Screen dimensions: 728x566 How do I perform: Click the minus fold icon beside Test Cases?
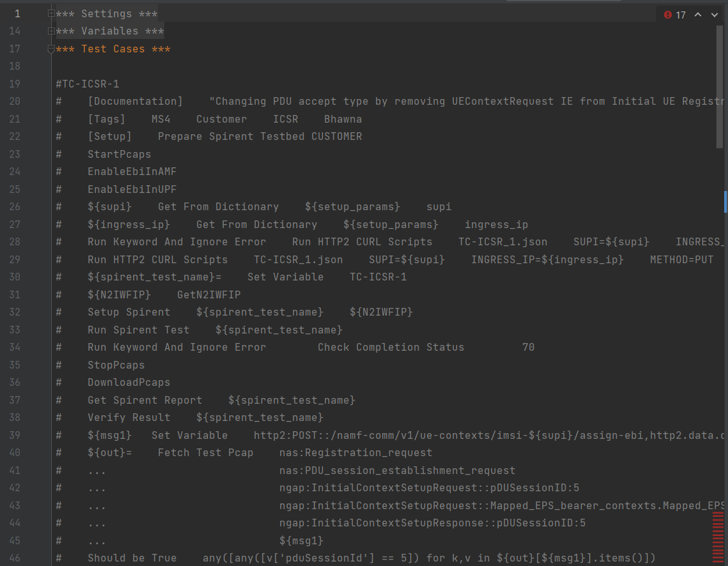click(50, 48)
